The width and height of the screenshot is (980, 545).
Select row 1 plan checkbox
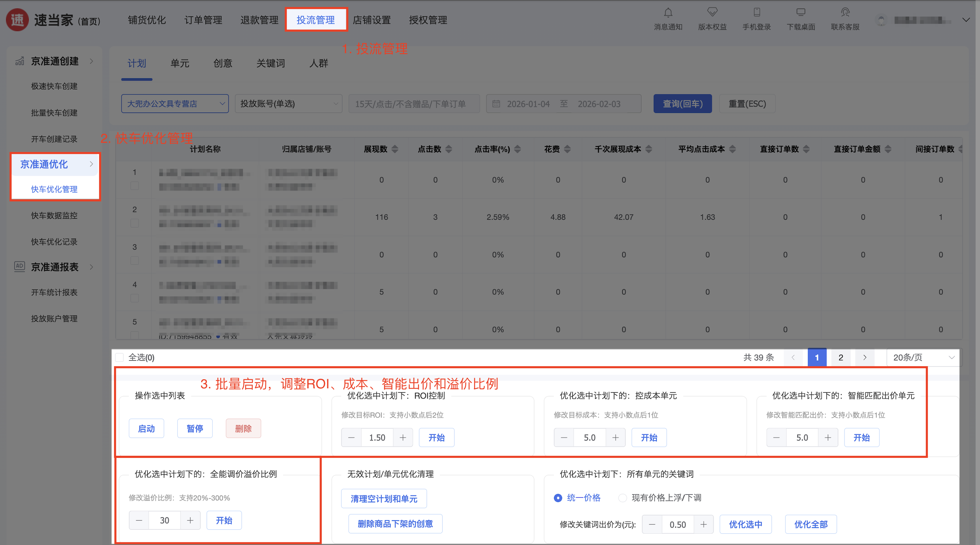point(135,186)
